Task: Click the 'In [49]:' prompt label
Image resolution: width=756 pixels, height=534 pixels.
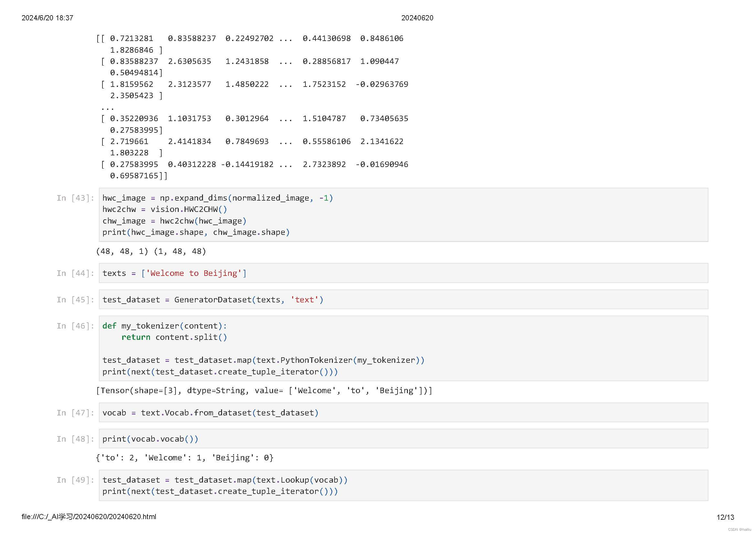Action: point(75,480)
